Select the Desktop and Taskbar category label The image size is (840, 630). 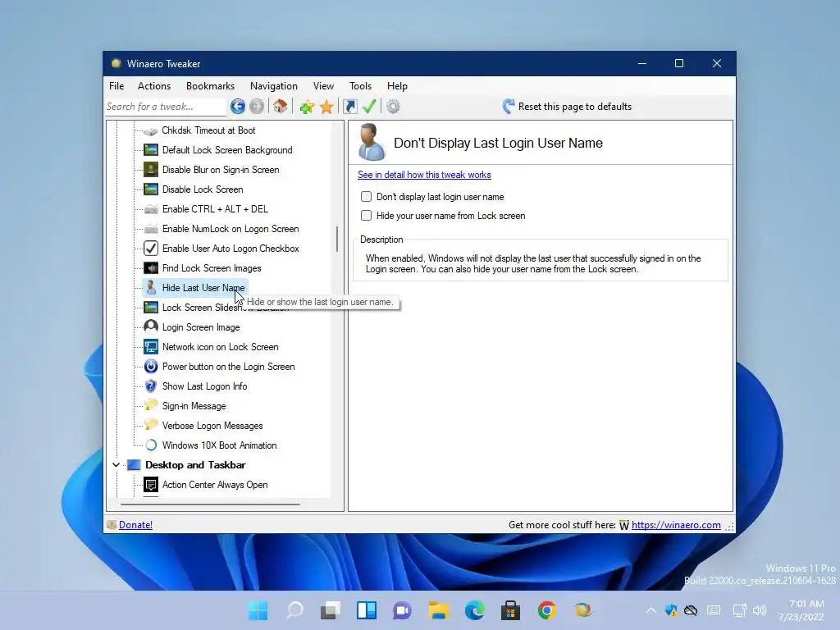(195, 465)
